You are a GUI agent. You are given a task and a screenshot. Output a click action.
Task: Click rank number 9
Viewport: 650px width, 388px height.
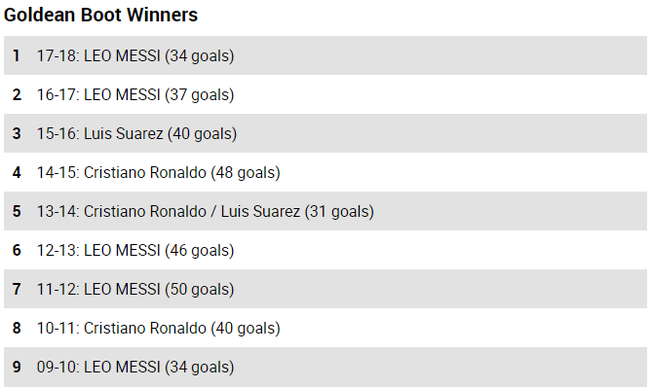click(x=17, y=367)
